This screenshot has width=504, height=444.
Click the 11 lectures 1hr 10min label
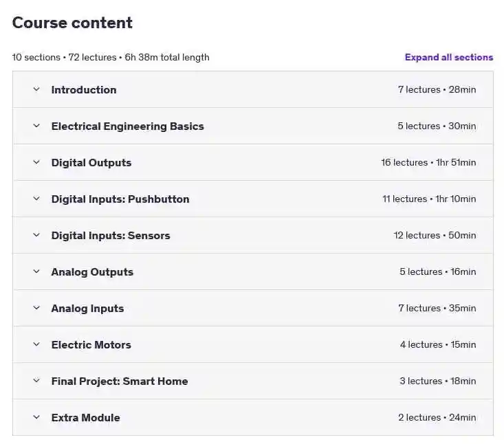pos(429,199)
